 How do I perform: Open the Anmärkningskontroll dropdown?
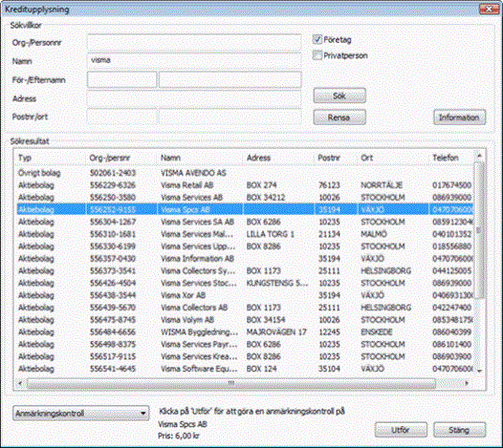point(81,413)
